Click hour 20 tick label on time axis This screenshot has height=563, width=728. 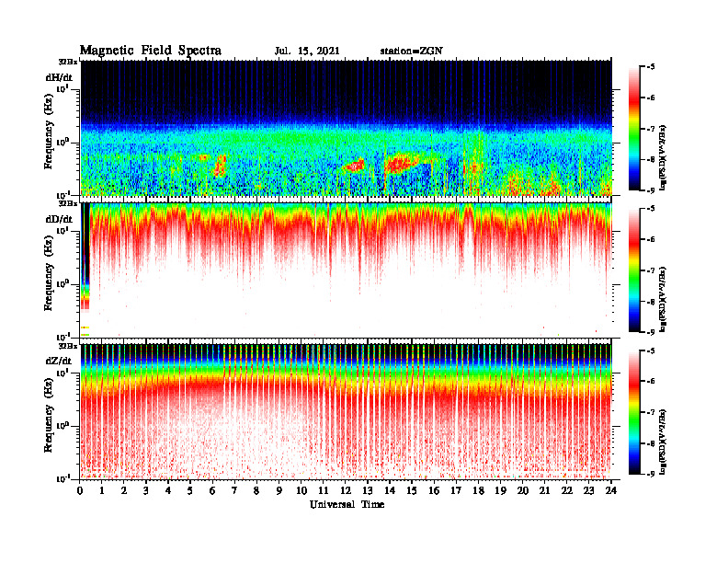(522, 490)
